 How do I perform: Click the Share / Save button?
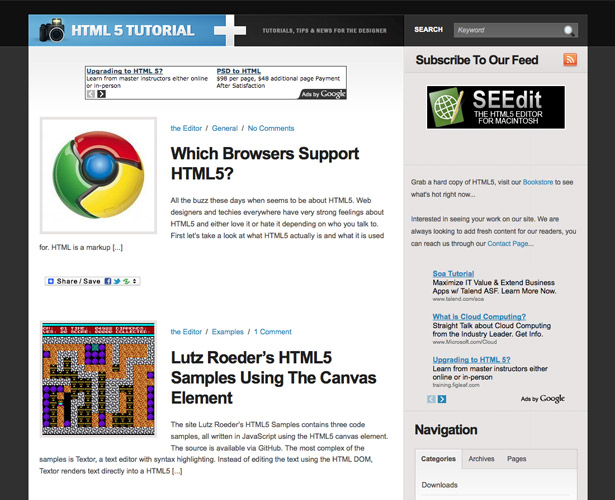tap(93, 281)
